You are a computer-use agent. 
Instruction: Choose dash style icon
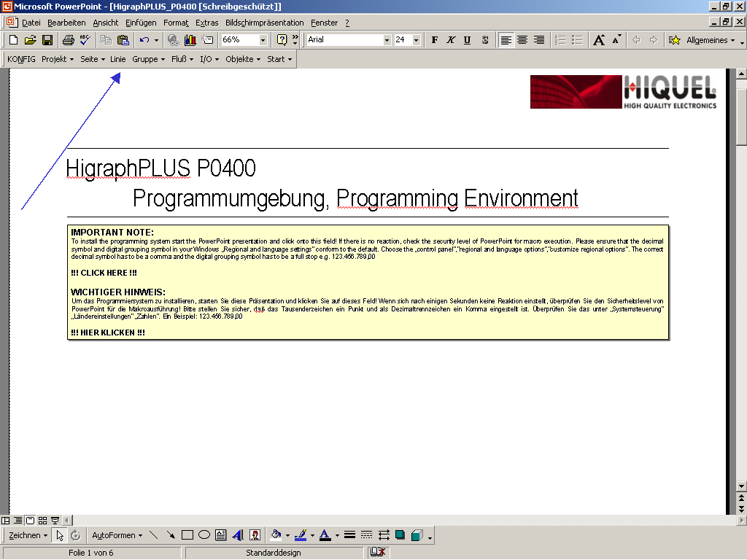(x=366, y=535)
